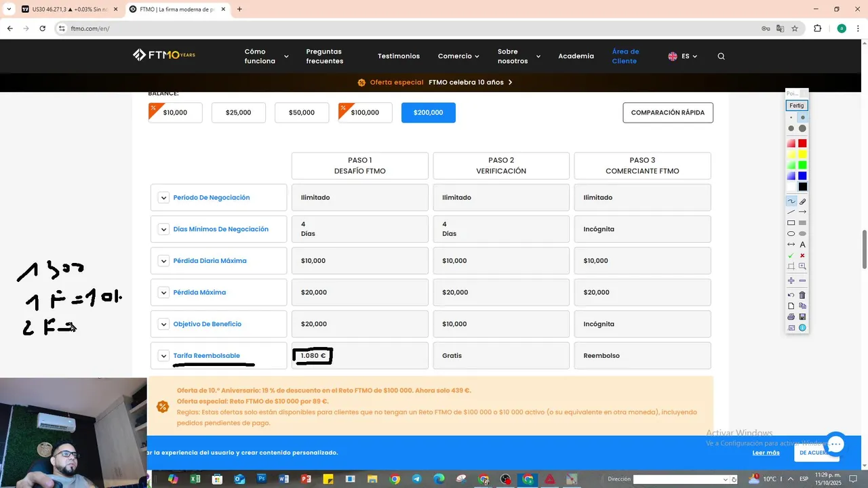
Task: Select the arrow drawing tool
Action: pyautogui.click(x=802, y=211)
